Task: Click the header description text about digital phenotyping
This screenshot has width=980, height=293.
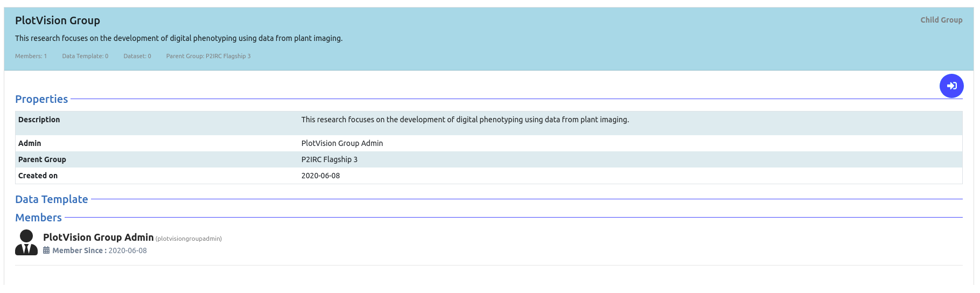Action: tap(179, 38)
